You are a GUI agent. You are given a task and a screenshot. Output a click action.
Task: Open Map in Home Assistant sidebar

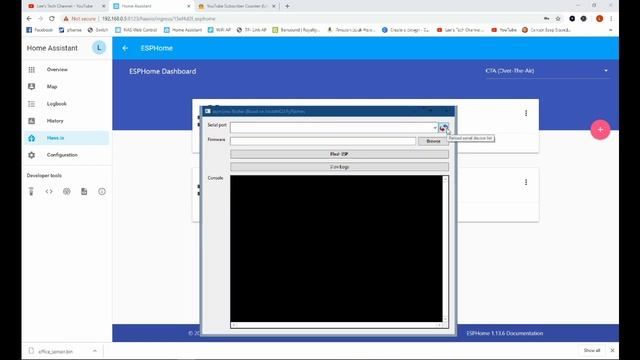click(66, 87)
